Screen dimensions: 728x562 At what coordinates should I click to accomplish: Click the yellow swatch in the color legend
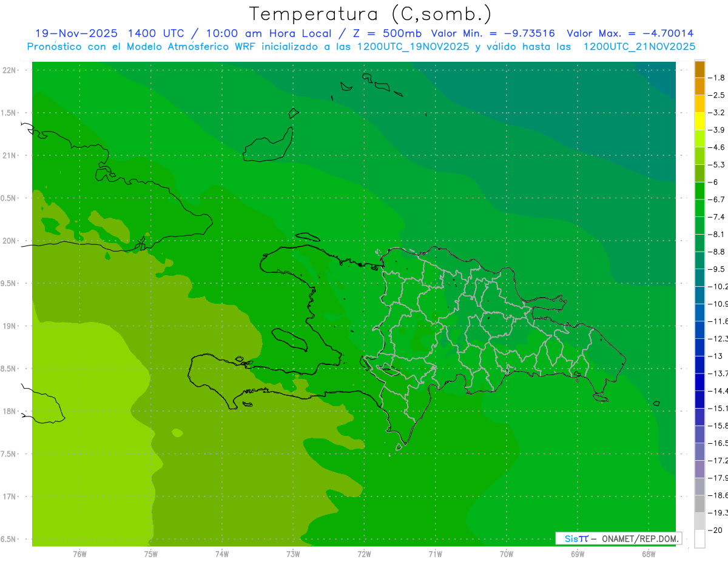pyautogui.click(x=699, y=121)
